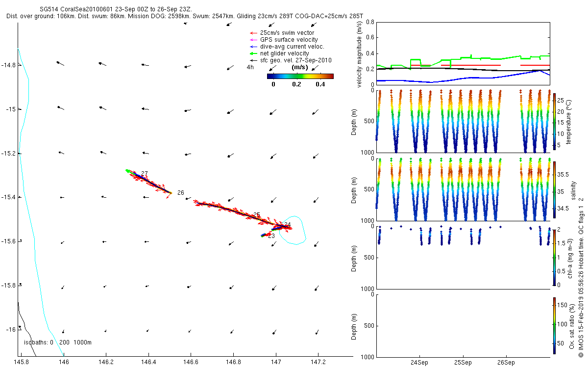Click the (m/s) velocity colorbar in the legend

[300, 76]
